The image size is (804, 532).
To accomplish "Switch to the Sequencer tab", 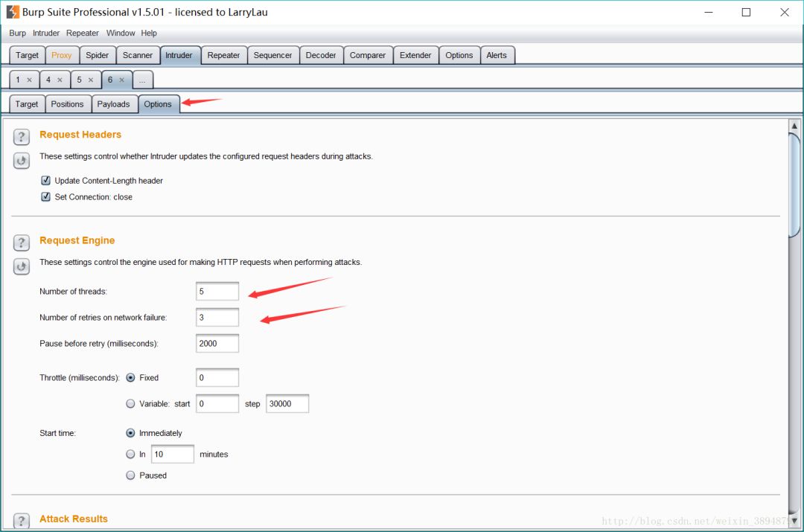I will point(272,55).
